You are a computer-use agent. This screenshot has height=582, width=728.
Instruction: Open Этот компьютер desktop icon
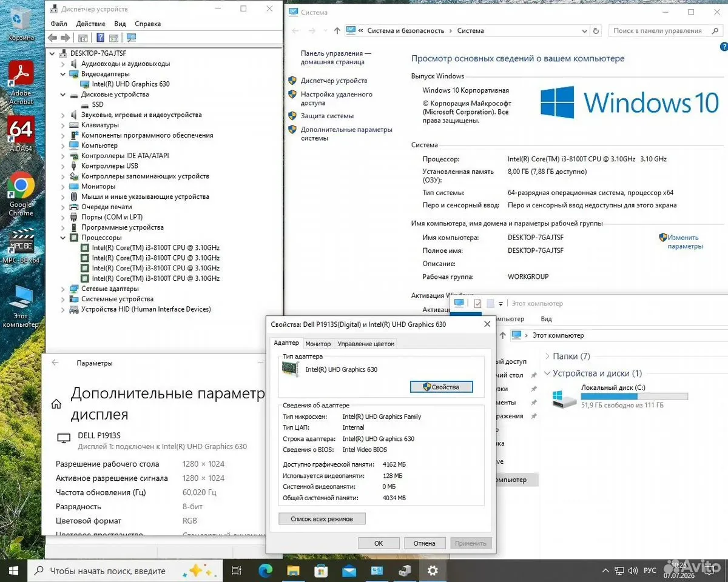coord(21,306)
